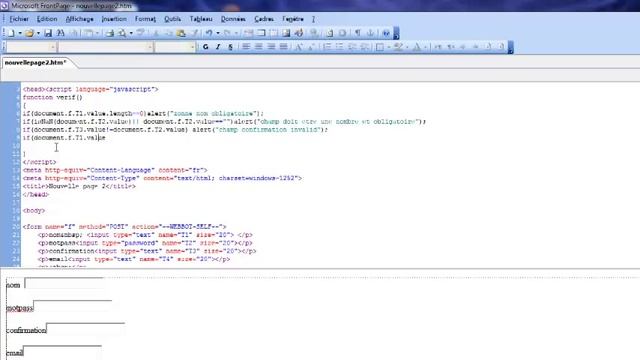Click the Print icon
The image size is (640, 360).
tap(109, 33)
